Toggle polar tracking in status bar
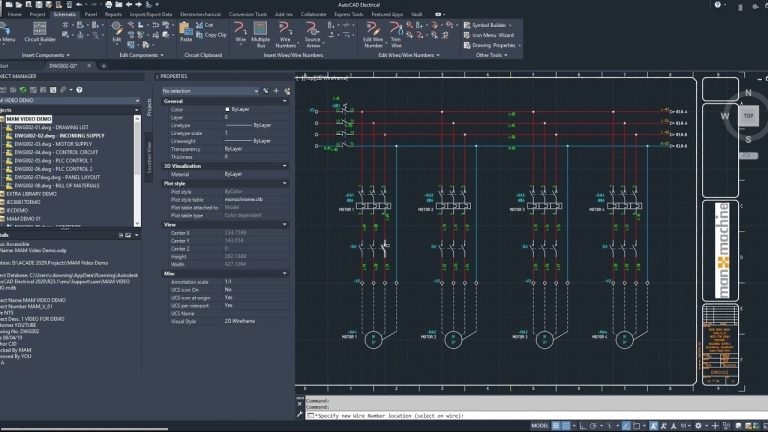The width and height of the screenshot is (768, 432). coord(593,426)
